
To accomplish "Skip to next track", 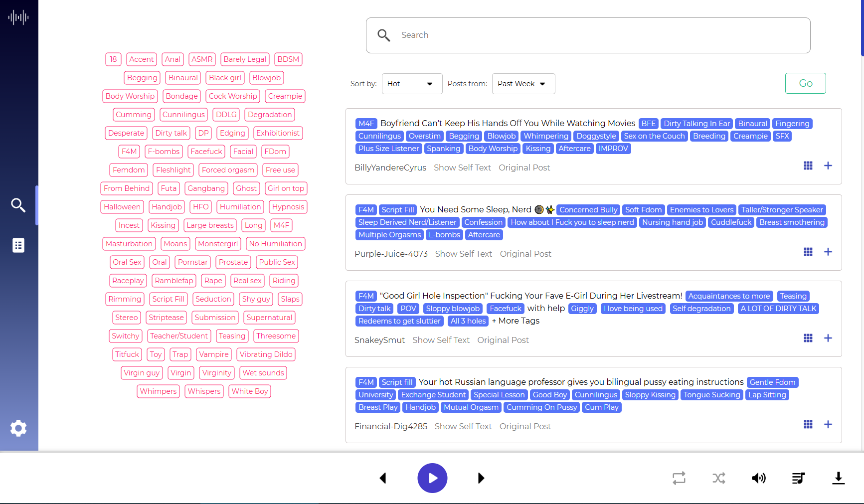I will coord(481,478).
